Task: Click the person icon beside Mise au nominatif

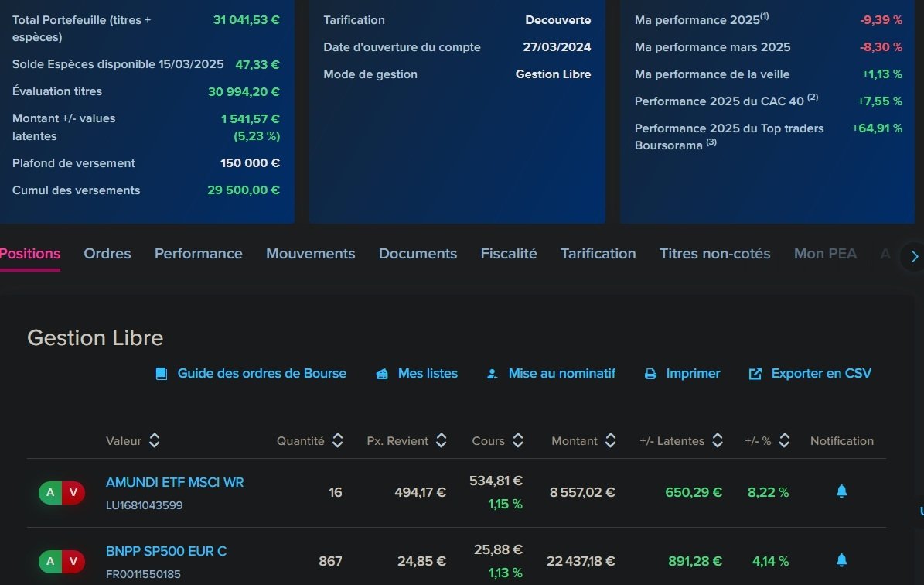Action: [492, 374]
